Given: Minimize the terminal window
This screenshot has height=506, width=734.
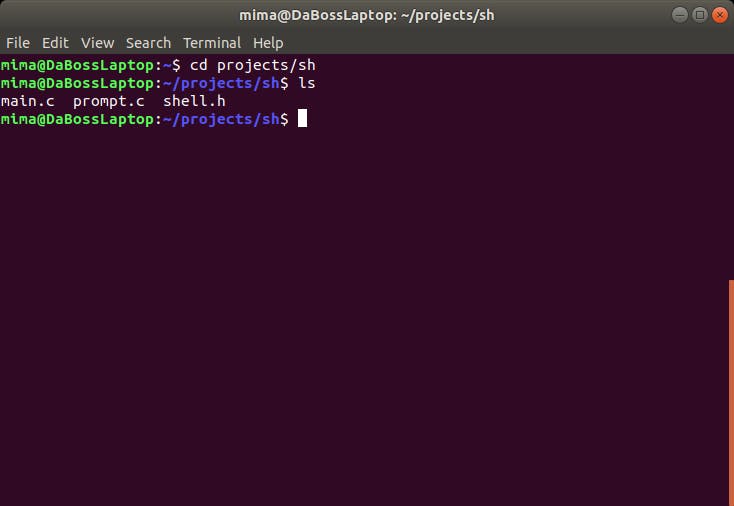Looking at the screenshot, I should click(680, 15).
